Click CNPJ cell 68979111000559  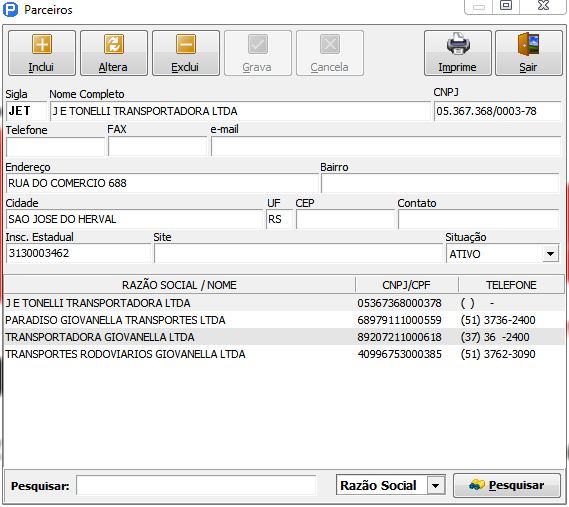[399, 320]
